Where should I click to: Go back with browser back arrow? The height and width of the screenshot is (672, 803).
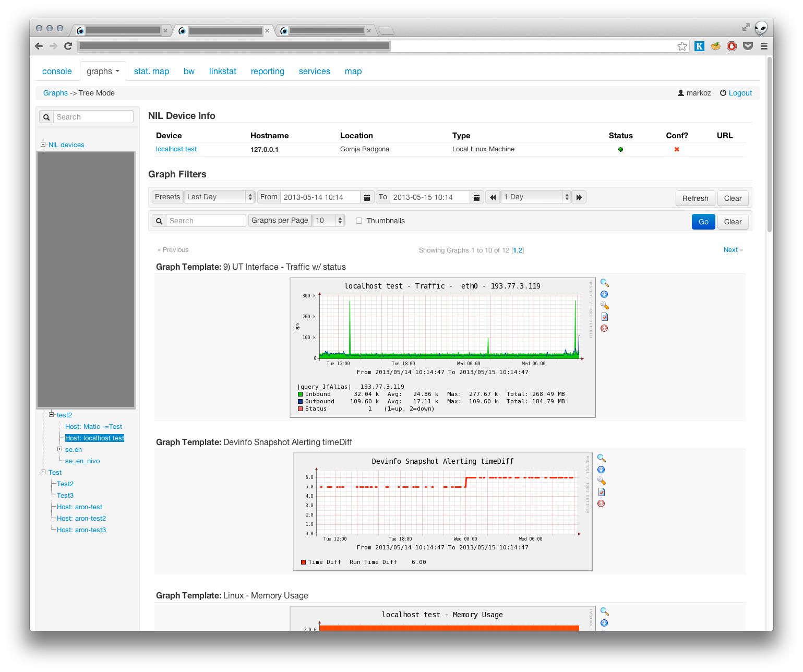[x=39, y=46]
